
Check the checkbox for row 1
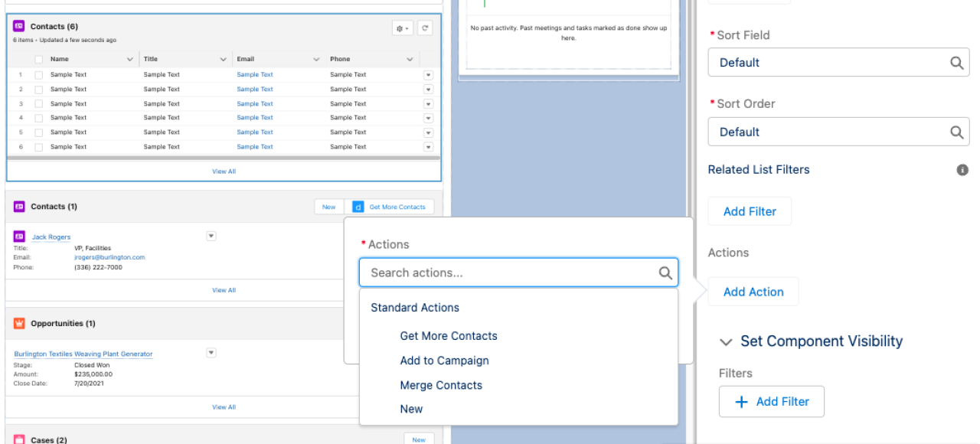pos(39,75)
